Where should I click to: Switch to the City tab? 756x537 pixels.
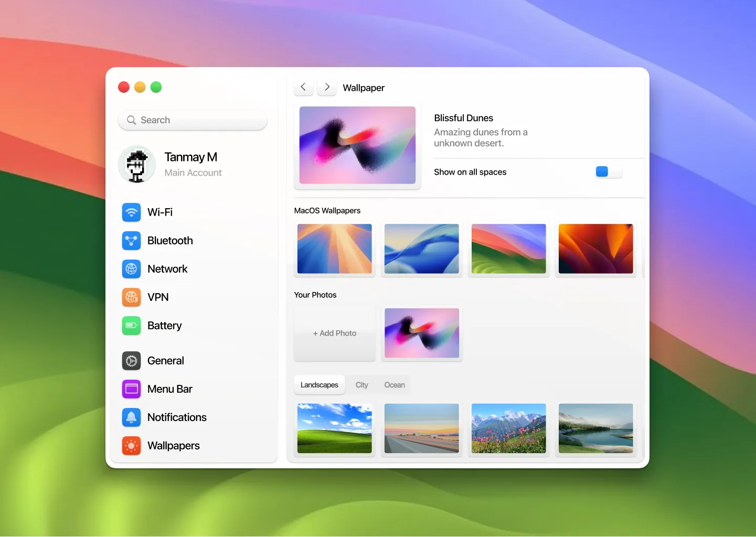(x=361, y=384)
